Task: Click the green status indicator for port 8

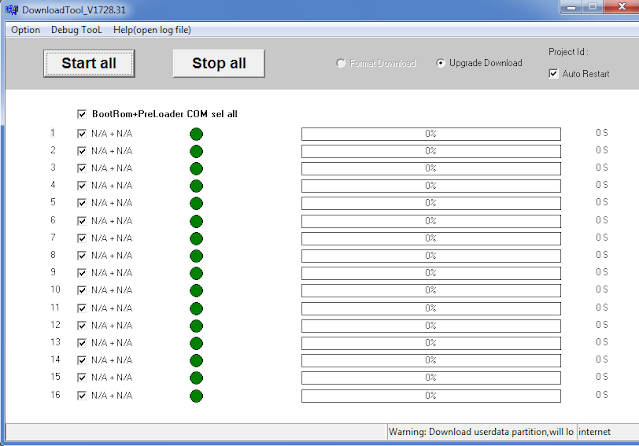Action: [x=196, y=256]
